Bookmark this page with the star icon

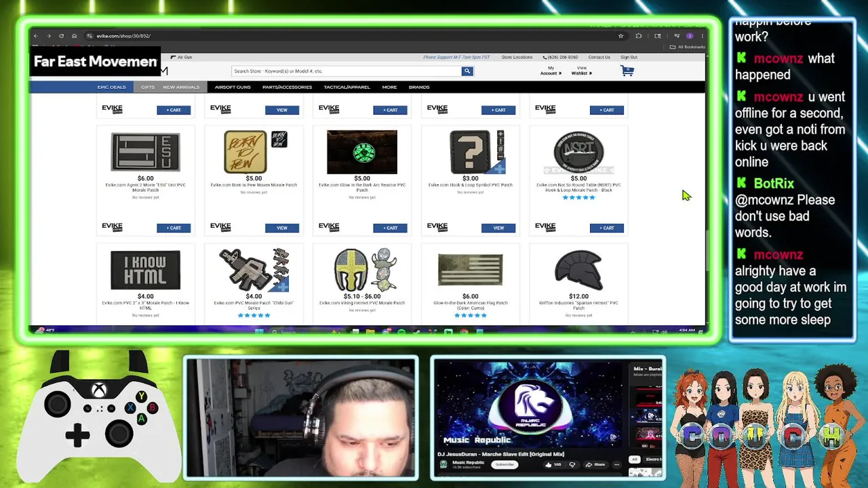click(620, 36)
